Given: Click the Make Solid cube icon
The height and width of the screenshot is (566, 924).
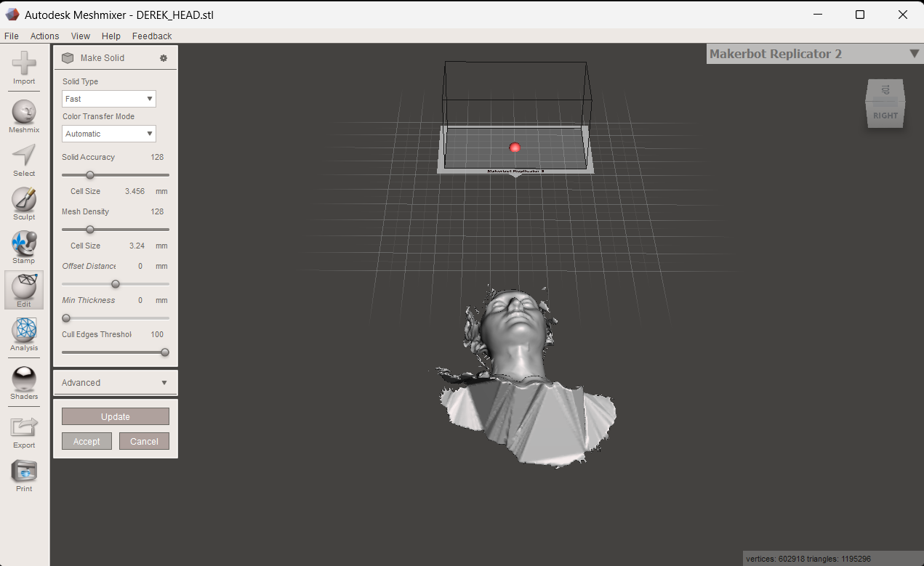Looking at the screenshot, I should [x=68, y=58].
